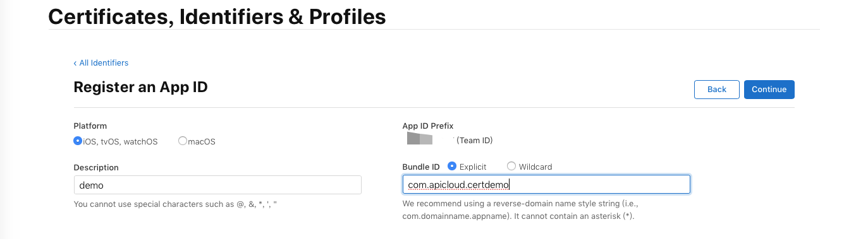Select the macOS platform radio button
The height and width of the screenshot is (241, 868).
click(x=183, y=141)
